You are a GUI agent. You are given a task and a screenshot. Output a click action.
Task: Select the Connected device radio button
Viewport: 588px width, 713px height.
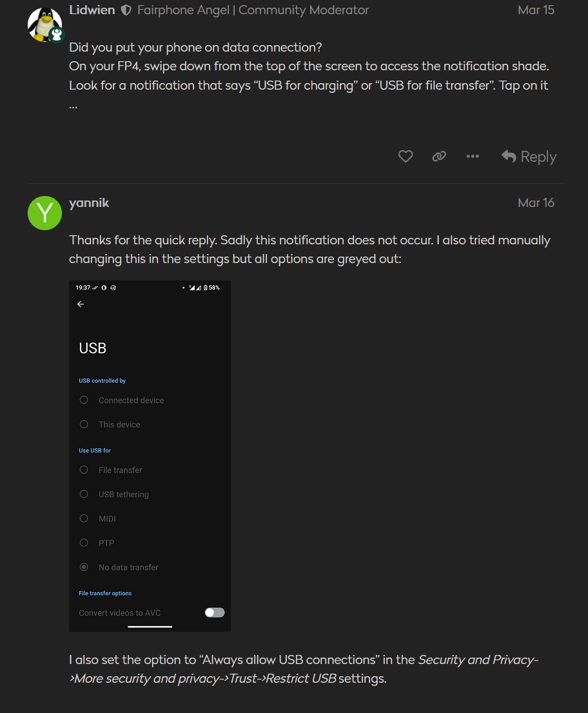(84, 400)
